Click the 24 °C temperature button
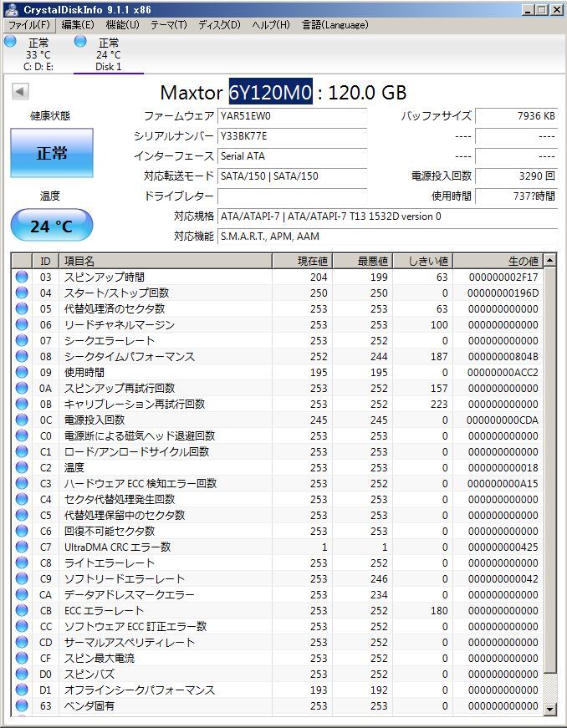This screenshot has height=728, width=567. 52,225
